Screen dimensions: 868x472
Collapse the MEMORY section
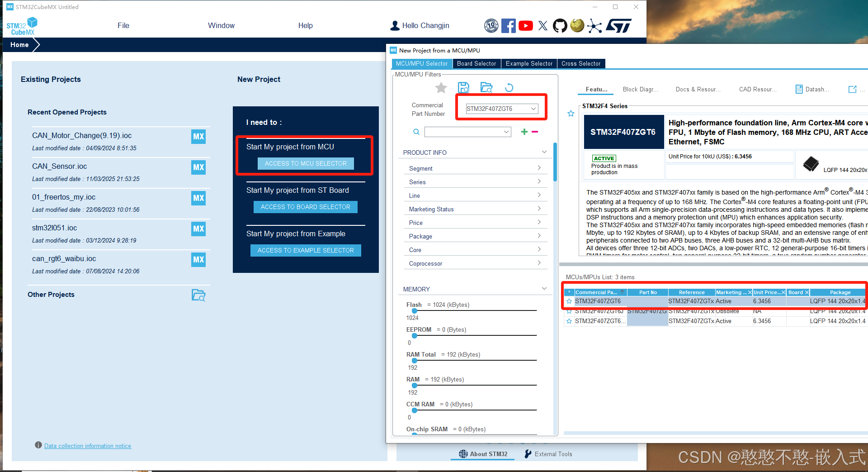point(544,289)
